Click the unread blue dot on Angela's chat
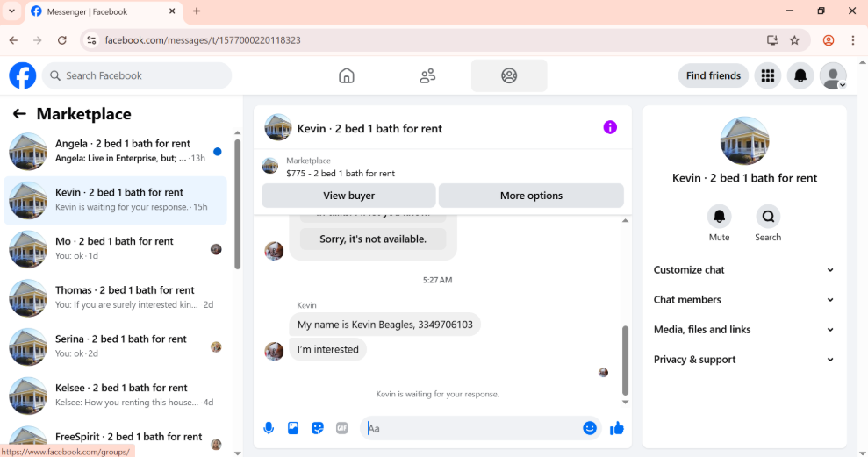Screen dimensions: 868x457 218,152
